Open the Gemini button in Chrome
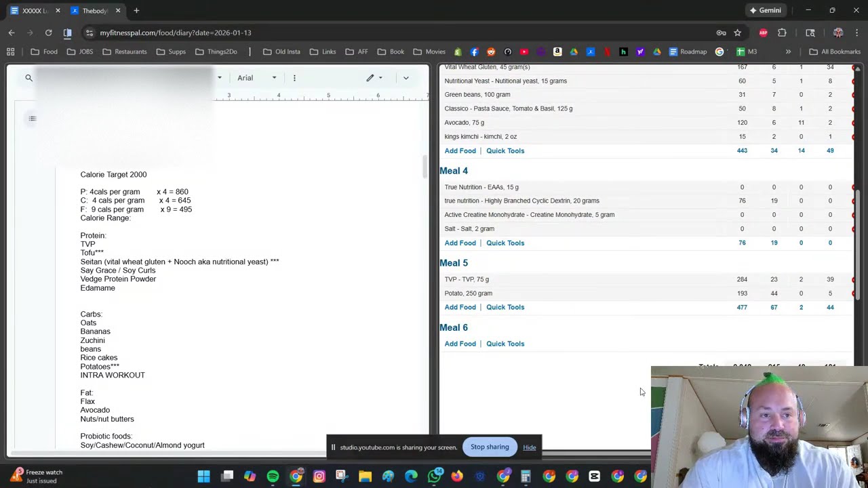The height and width of the screenshot is (488, 868). click(765, 11)
